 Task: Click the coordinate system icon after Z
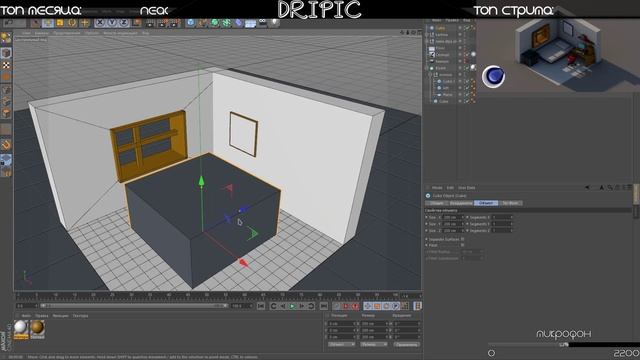point(137,22)
